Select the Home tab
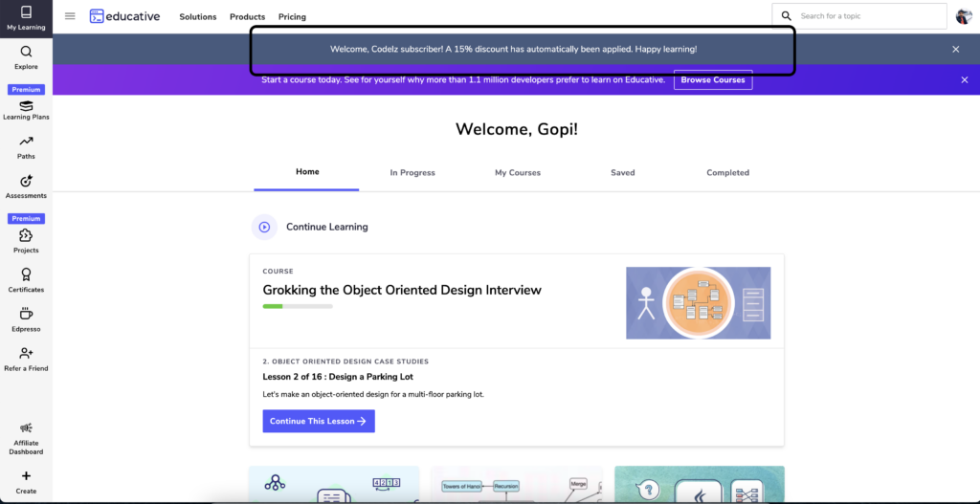The image size is (980, 504). pos(307,172)
